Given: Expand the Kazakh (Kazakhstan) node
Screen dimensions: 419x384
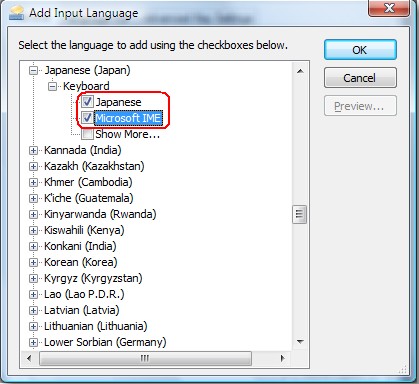Looking at the screenshot, I should click(33, 166).
